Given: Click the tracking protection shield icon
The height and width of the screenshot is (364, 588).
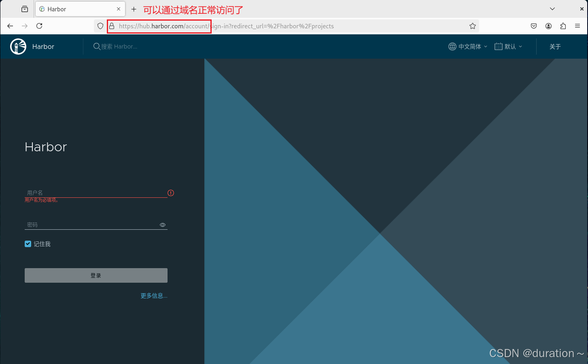Looking at the screenshot, I should click(x=100, y=26).
